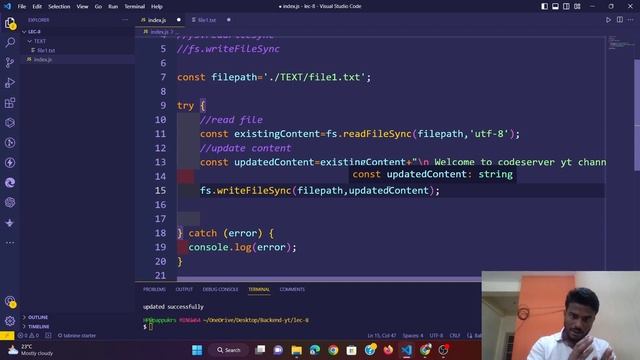640x360 pixels.
Task: Open the weather widget showing 23°C
Action: (x=31, y=350)
